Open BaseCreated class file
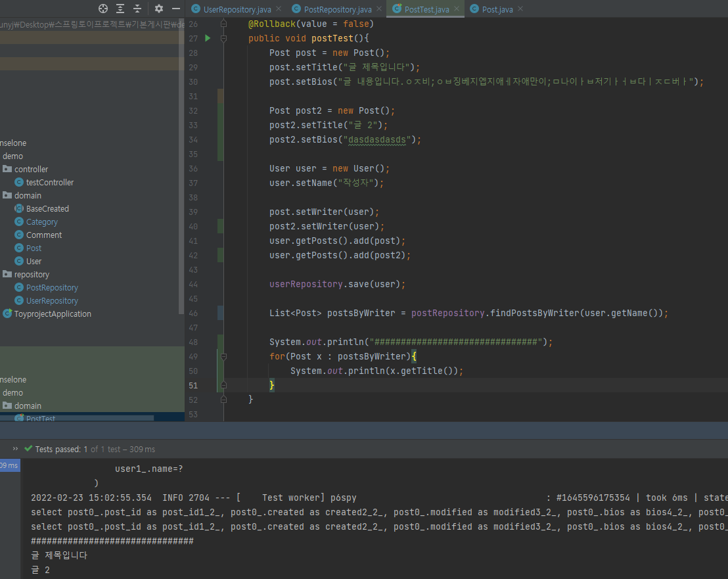 [x=47, y=209]
